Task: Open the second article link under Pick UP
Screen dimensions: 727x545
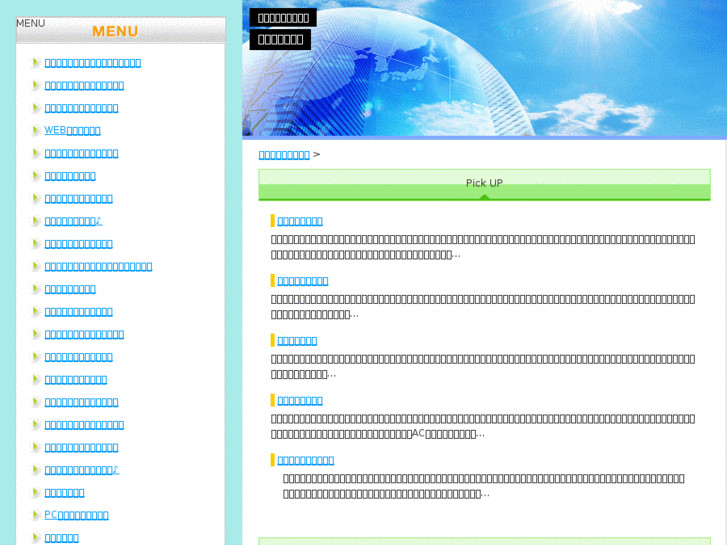Action: (x=303, y=281)
